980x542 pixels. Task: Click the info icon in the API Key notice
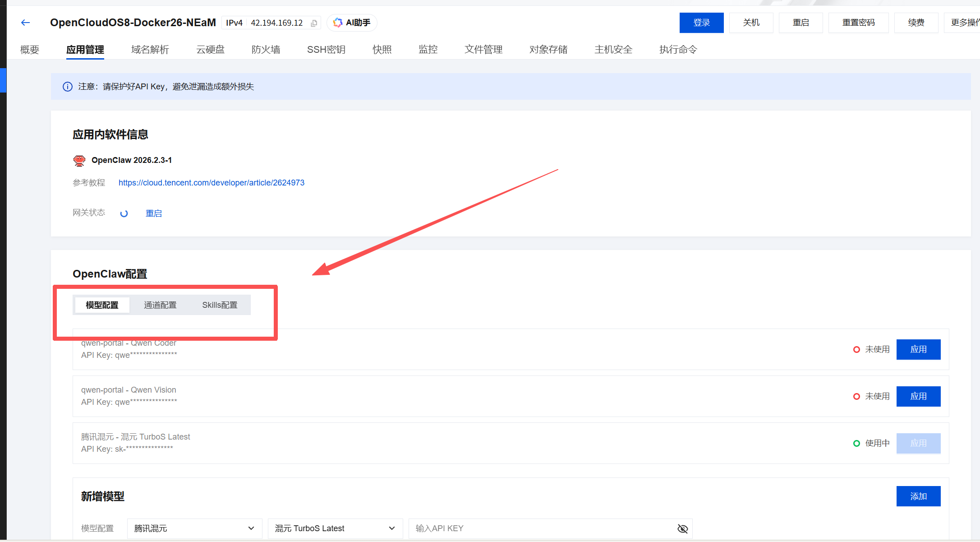click(67, 86)
